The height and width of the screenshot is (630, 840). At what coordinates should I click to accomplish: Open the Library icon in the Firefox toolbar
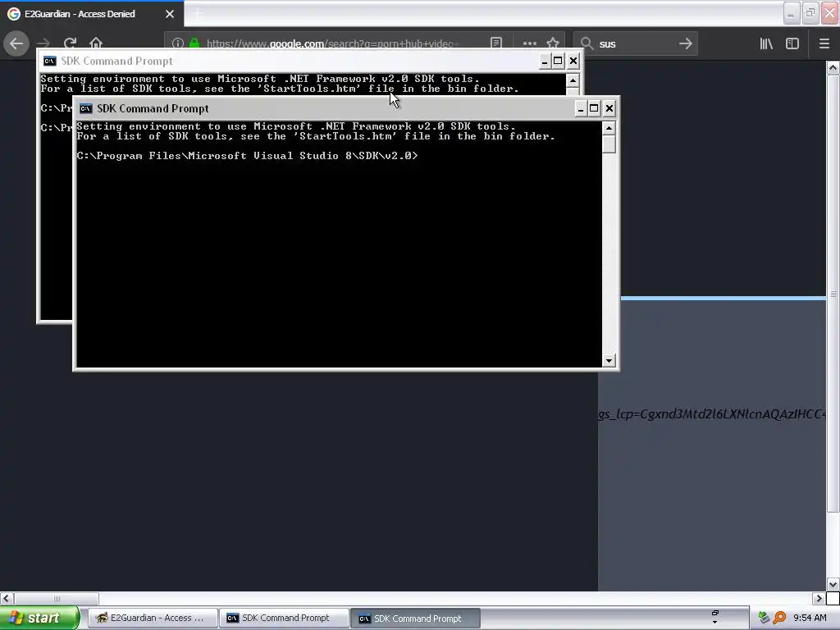click(x=766, y=43)
